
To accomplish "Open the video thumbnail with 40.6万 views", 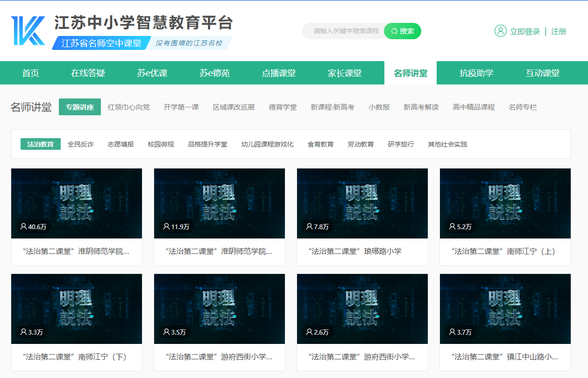I will pos(77,203).
